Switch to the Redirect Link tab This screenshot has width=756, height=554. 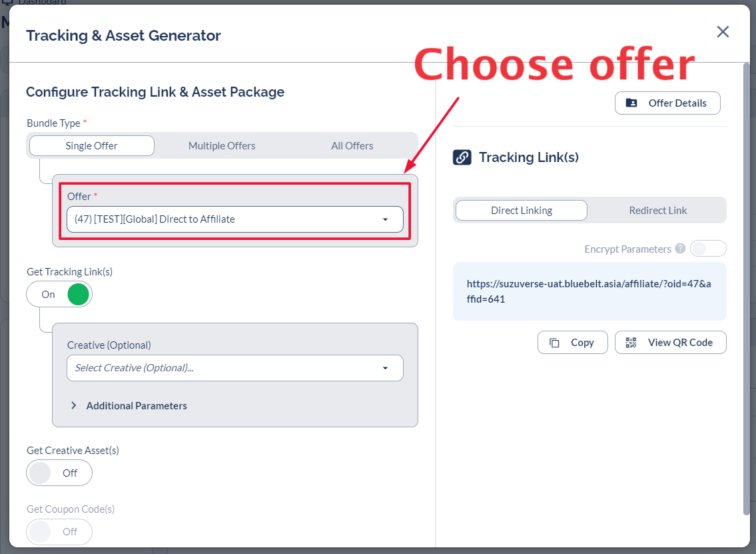657,211
